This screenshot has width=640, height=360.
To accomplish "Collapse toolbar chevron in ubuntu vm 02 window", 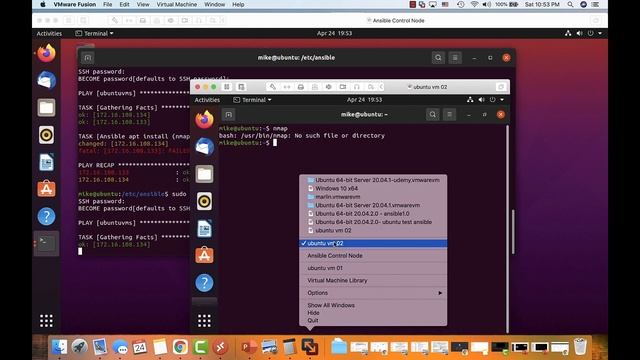I will click(x=381, y=87).
